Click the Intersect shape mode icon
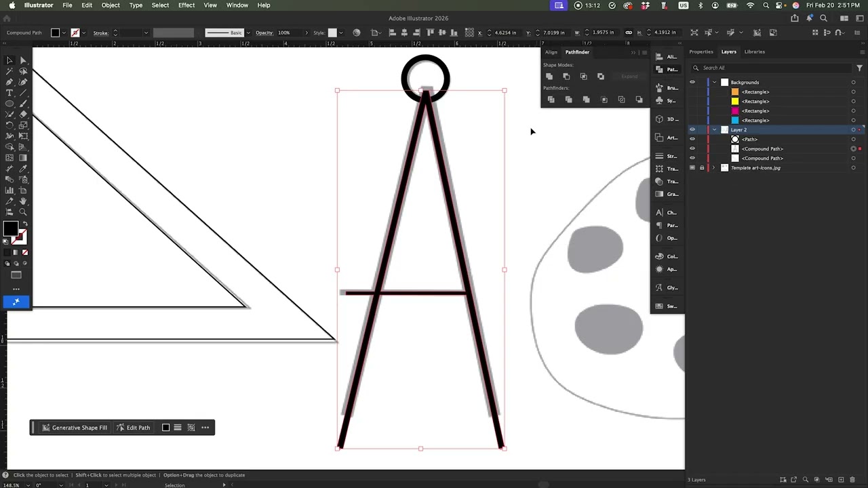The width and height of the screenshot is (868, 488). point(583,77)
